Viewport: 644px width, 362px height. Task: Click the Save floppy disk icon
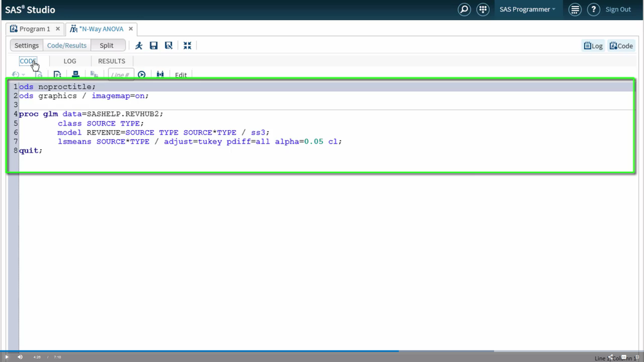153,46
